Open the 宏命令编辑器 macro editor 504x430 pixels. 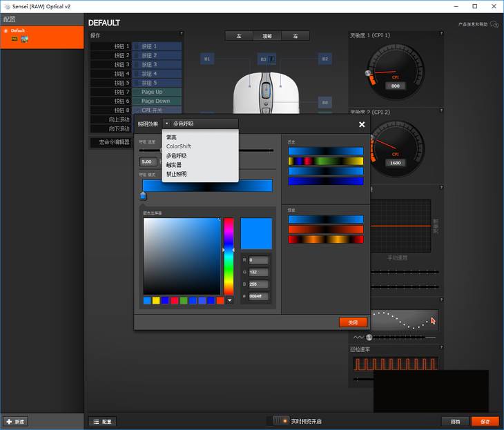(x=111, y=142)
